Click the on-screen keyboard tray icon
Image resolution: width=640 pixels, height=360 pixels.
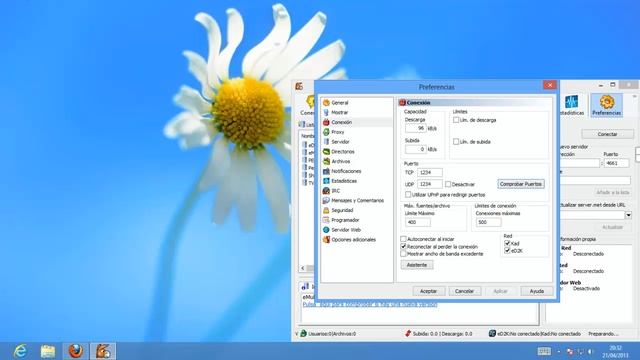[x=544, y=351]
